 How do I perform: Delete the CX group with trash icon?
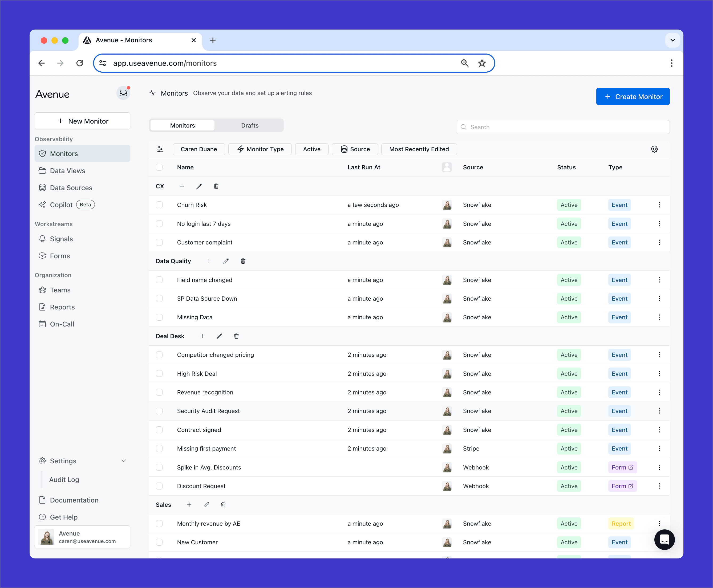[x=216, y=186]
